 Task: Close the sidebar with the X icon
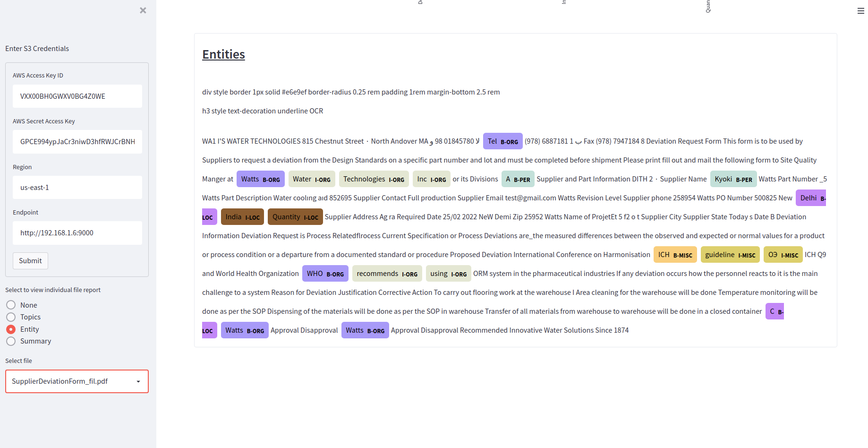click(143, 10)
